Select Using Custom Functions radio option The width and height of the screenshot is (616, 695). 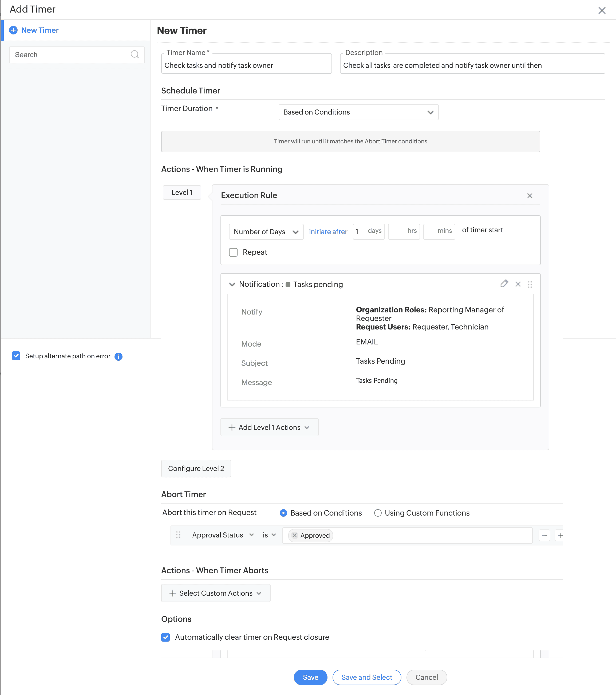pyautogui.click(x=378, y=513)
